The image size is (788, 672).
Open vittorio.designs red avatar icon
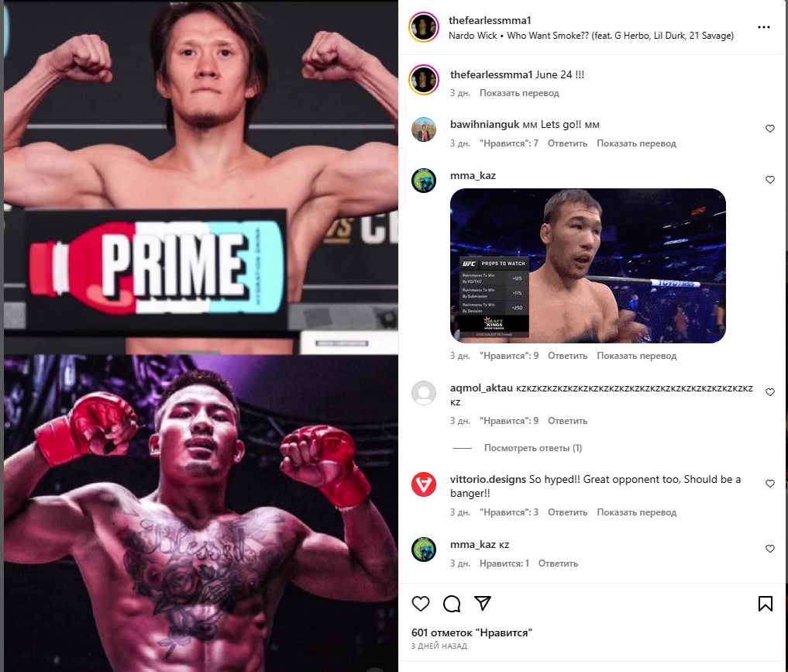(424, 484)
